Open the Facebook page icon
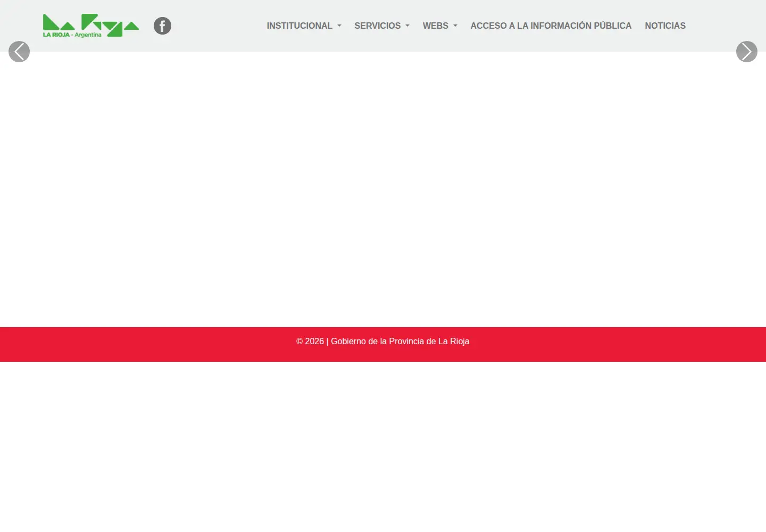Image resolution: width=766 pixels, height=532 pixels. point(163,26)
